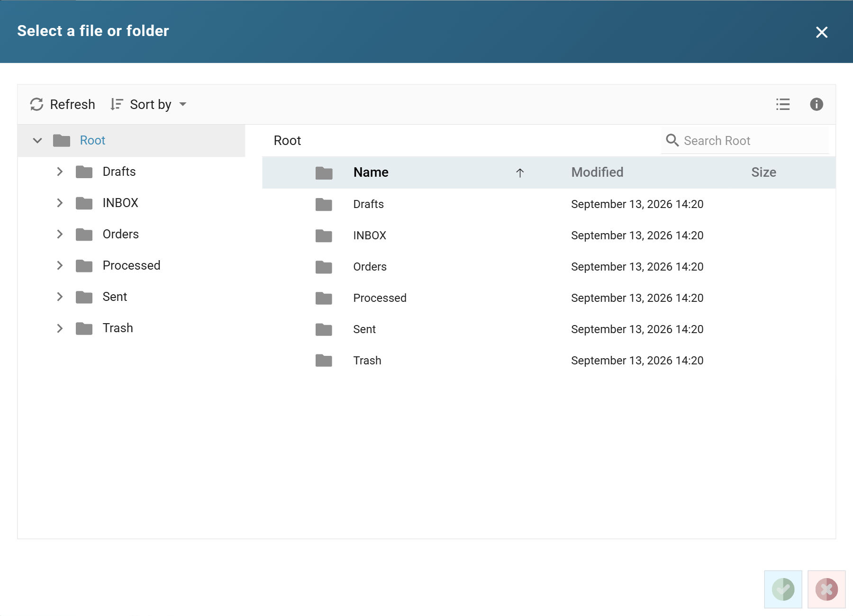Viewport: 853px width, 616px height.
Task: Switch view using the list view icon
Action: pos(783,104)
